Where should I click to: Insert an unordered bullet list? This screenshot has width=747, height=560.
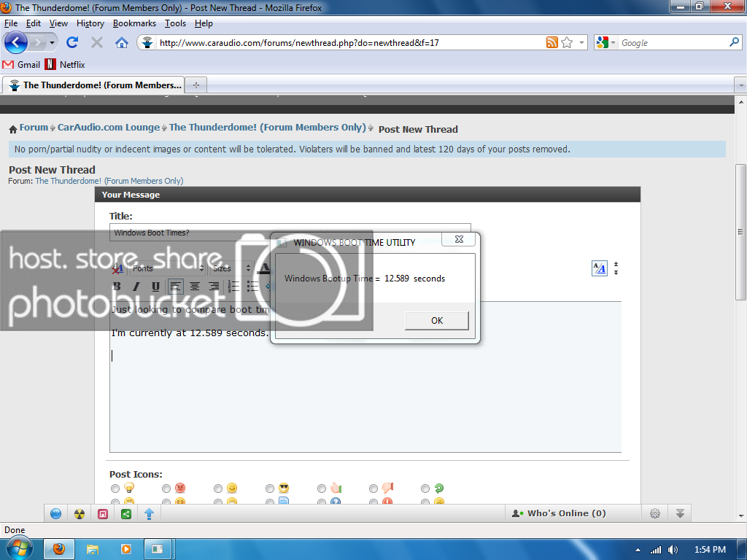coord(252,286)
